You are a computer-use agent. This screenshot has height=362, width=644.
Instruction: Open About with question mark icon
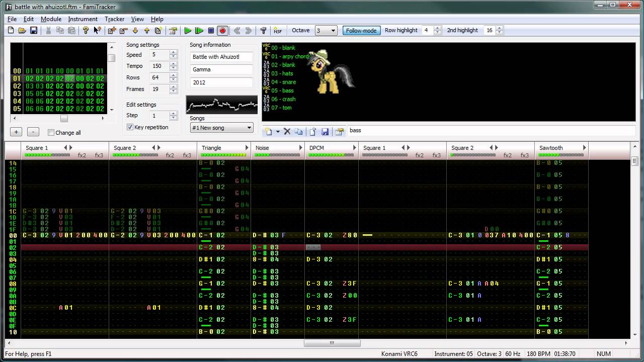point(86,31)
